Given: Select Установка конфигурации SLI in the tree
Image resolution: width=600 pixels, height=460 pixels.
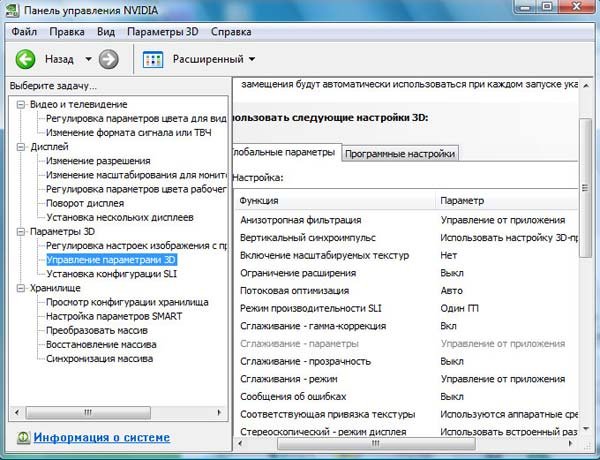Looking at the screenshot, I should (x=112, y=273).
